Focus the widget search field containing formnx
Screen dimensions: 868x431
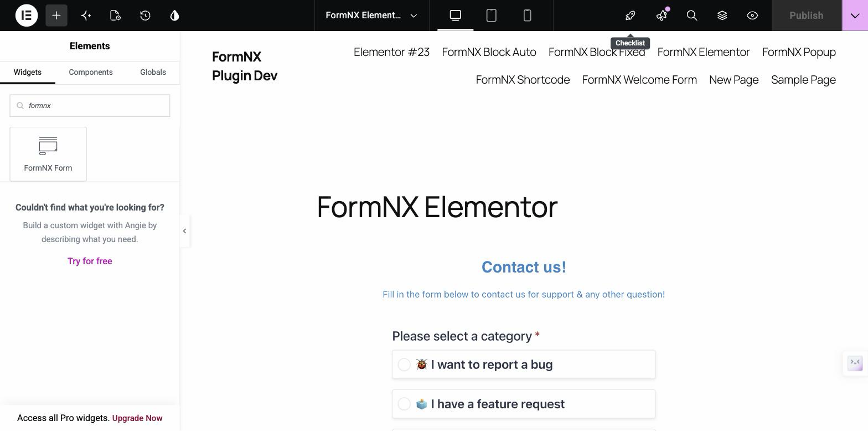90,106
